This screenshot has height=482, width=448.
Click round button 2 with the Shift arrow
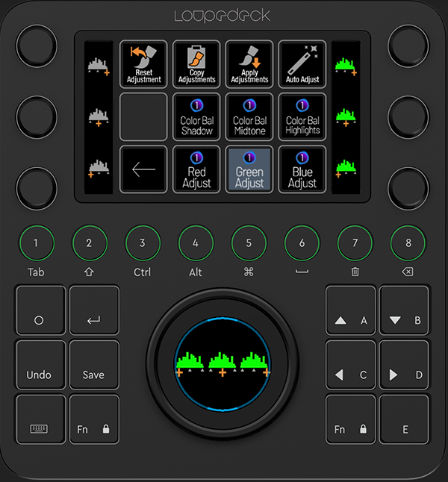coord(90,242)
